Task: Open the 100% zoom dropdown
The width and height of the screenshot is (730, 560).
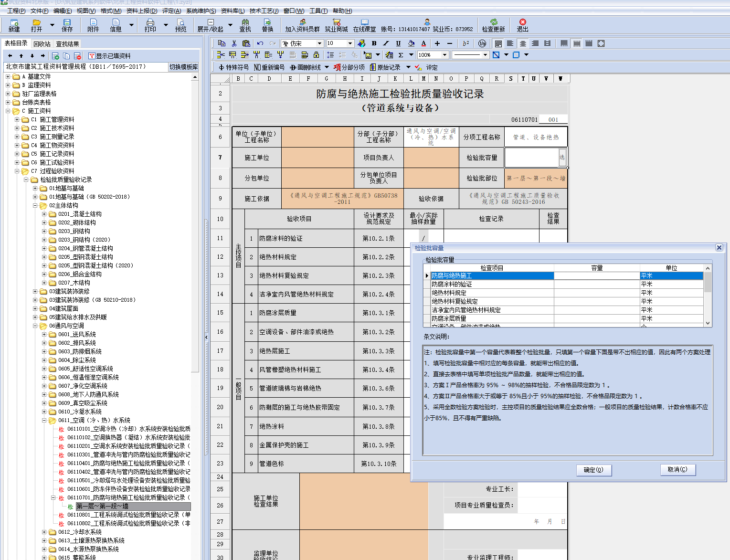Action: (x=444, y=55)
